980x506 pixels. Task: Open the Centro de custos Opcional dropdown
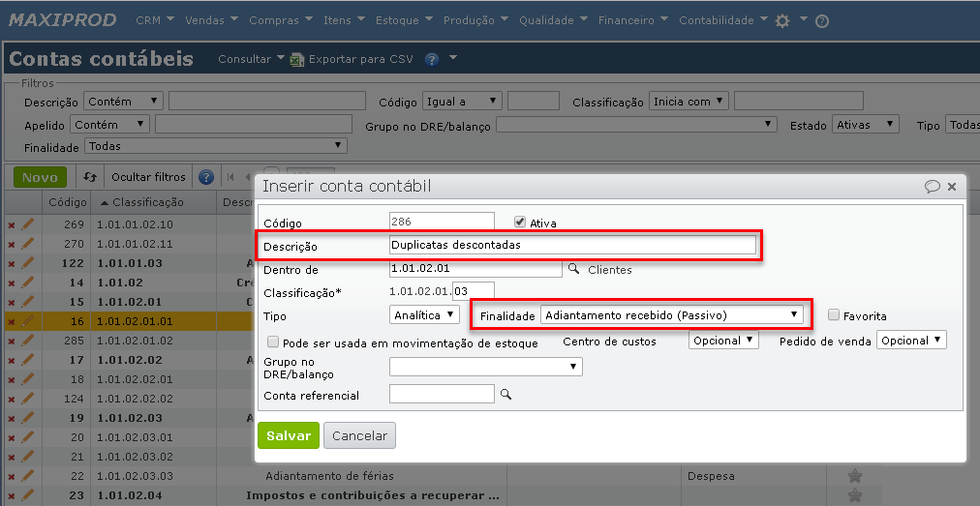tap(723, 341)
